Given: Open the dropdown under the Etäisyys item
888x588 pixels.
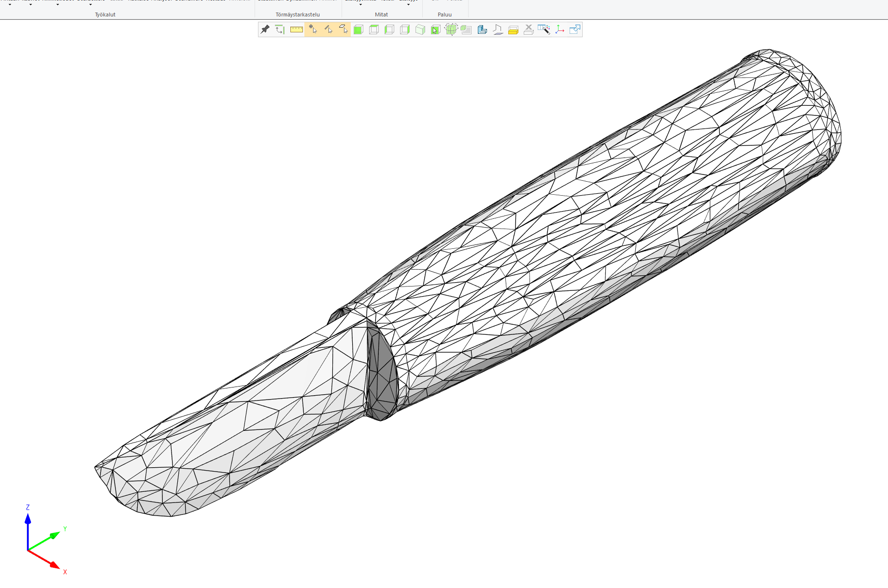Looking at the screenshot, I should coord(408,4).
